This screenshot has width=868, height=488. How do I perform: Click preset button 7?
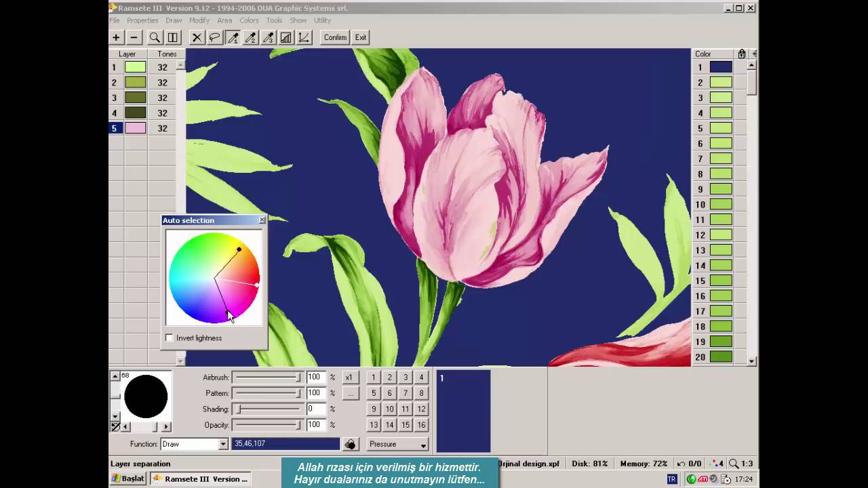pos(406,393)
